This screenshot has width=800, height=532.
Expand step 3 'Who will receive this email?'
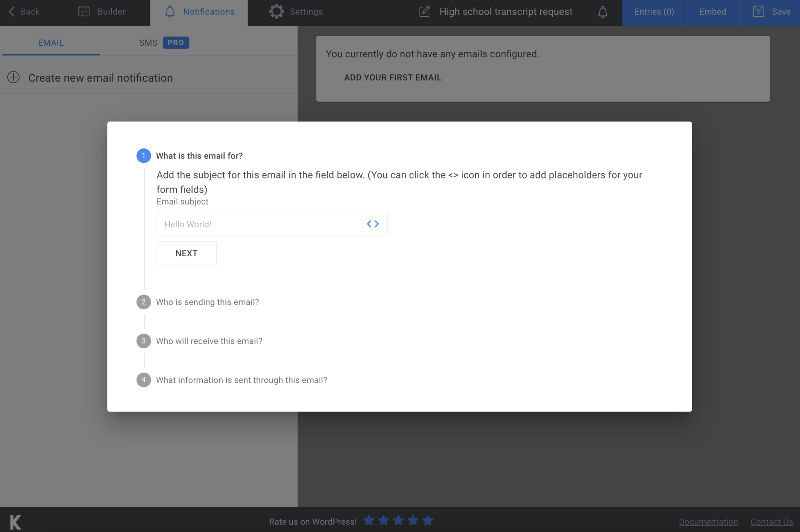point(209,341)
